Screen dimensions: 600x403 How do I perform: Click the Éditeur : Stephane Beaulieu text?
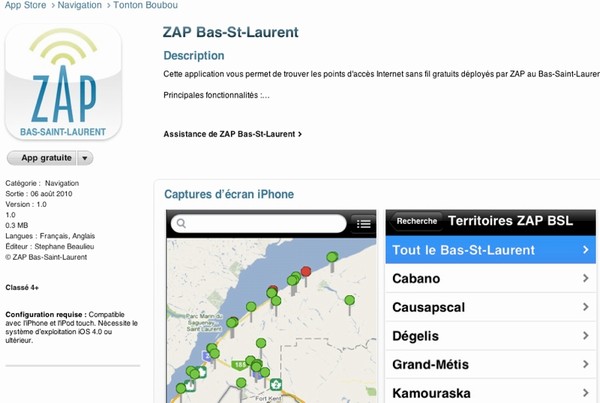(x=50, y=246)
